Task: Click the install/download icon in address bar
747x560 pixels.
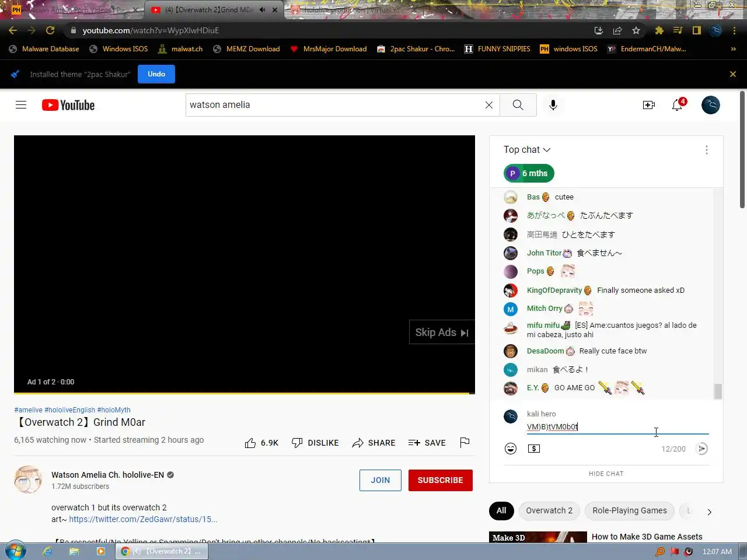Action: pos(599,30)
